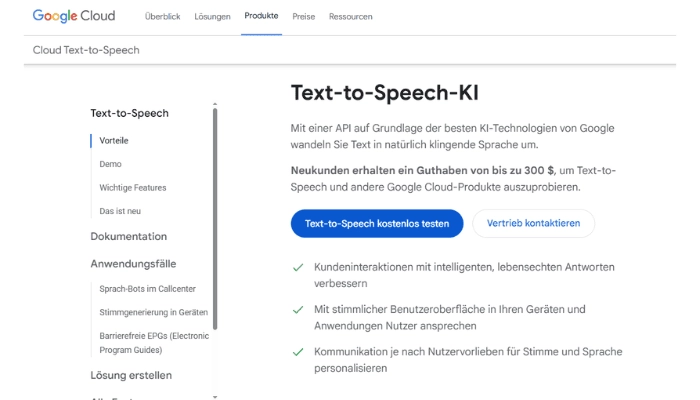
Task: Open the Lösungen menu in the header
Action: tap(212, 17)
